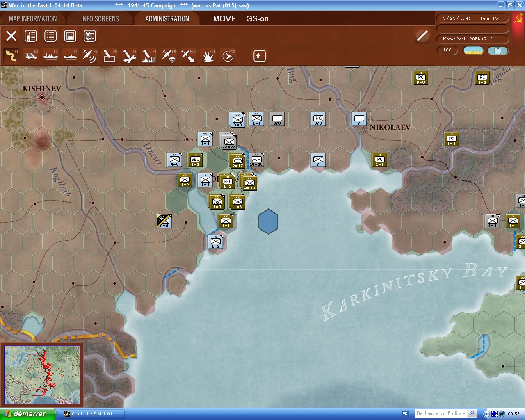Select the SEC 1=2 unit stack
Screen dimensions: 525x420
(x=227, y=181)
